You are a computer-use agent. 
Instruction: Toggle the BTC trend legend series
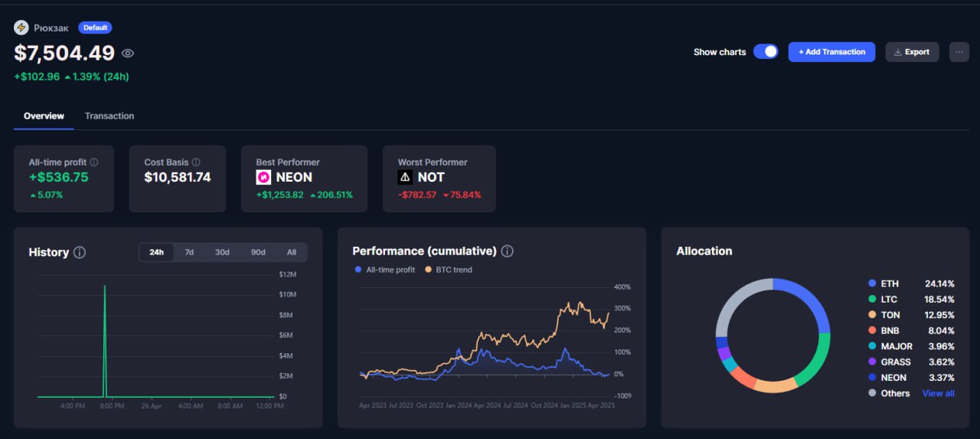pos(449,270)
